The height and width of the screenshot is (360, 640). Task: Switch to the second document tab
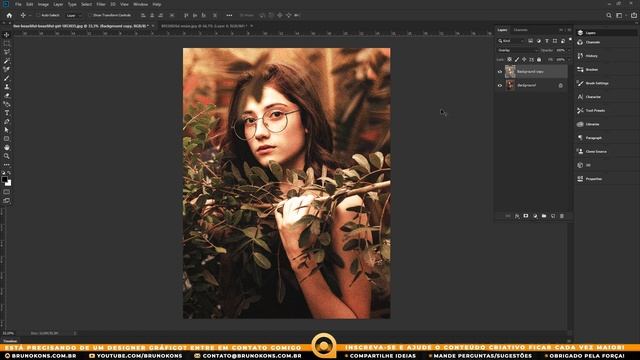point(204,26)
